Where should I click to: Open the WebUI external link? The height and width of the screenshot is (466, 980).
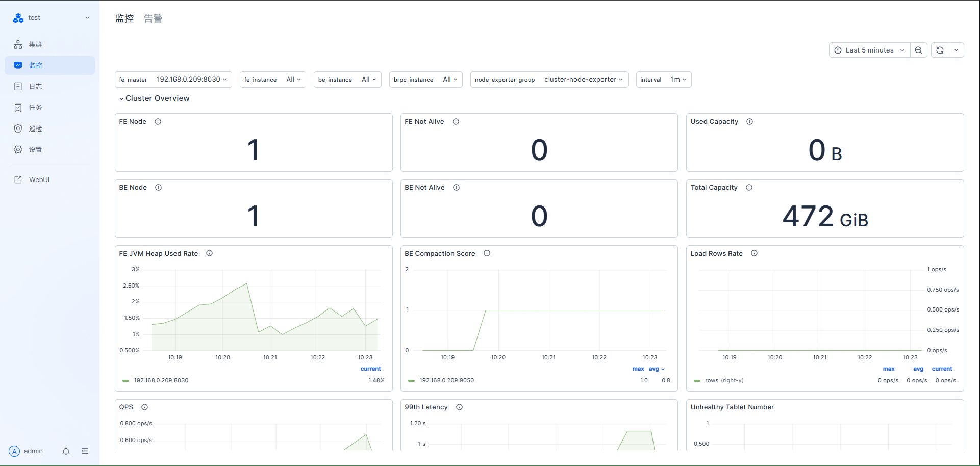[x=39, y=180]
